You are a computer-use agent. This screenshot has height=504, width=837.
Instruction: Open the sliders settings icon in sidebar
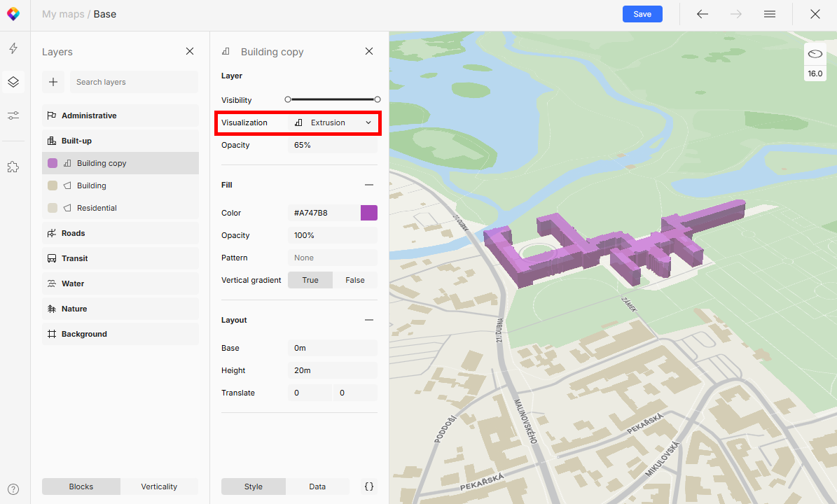13,115
